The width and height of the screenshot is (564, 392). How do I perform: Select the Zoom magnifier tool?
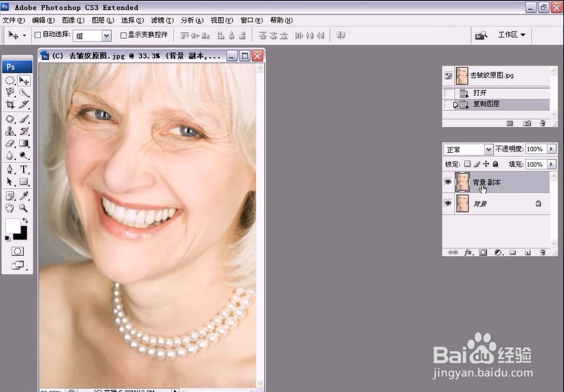pyautogui.click(x=24, y=208)
